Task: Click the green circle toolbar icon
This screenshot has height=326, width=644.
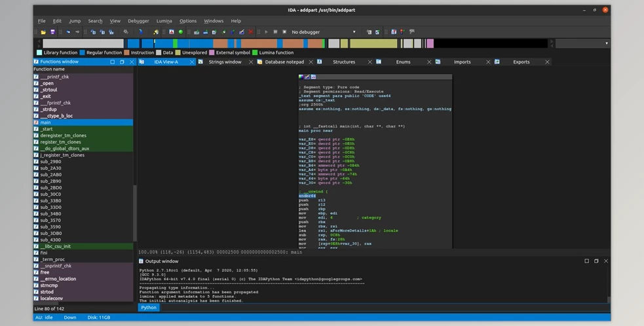Action: pyautogui.click(x=181, y=32)
